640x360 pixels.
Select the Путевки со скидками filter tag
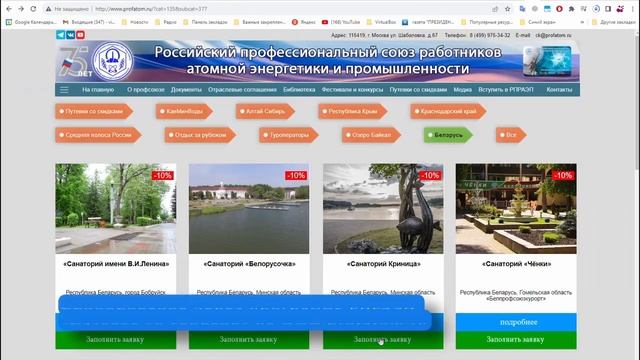click(x=94, y=111)
